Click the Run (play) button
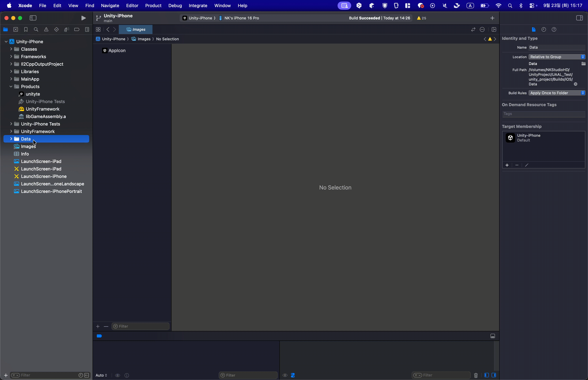Image resolution: width=588 pixels, height=380 pixels. point(83,18)
